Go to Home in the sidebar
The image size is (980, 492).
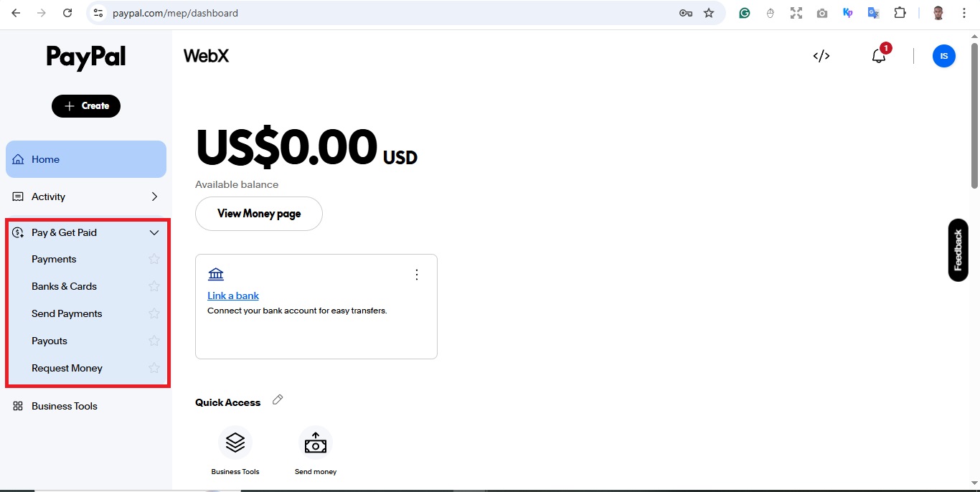[x=46, y=159]
